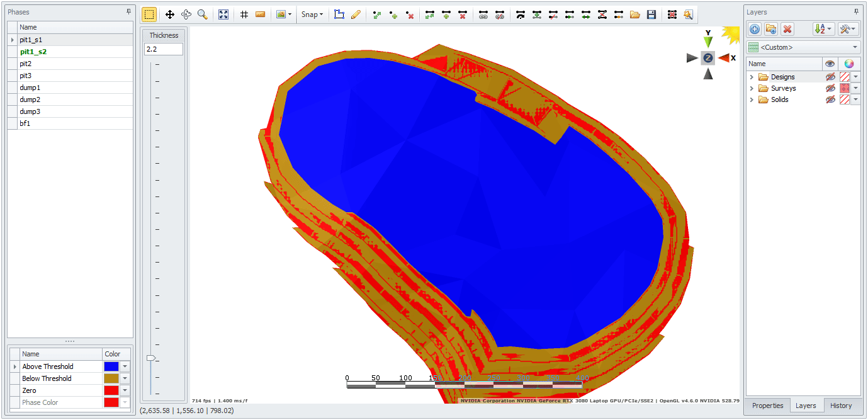Image resolution: width=868 pixels, height=420 pixels.
Task: Click the Thickness value field showing 2.2
Action: (x=164, y=49)
